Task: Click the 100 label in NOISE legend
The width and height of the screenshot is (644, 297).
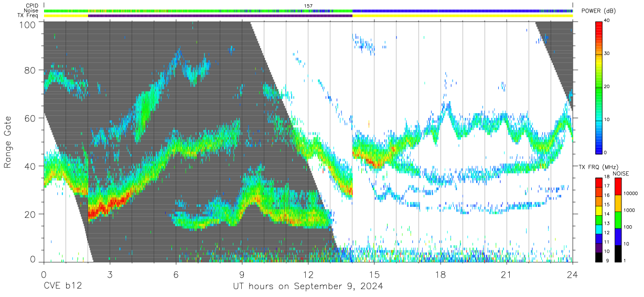Action: pos(629,227)
